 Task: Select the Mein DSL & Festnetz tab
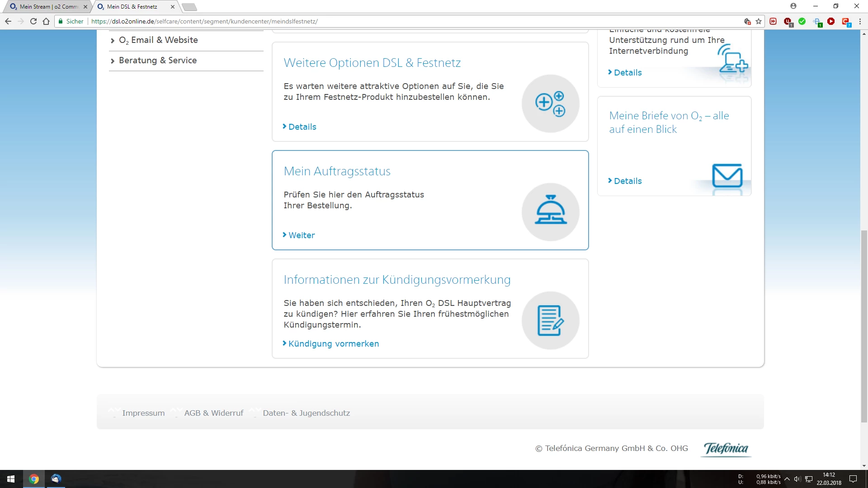click(x=132, y=7)
